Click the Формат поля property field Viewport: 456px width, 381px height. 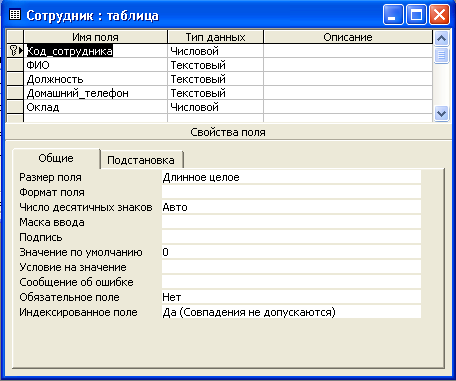(x=291, y=192)
